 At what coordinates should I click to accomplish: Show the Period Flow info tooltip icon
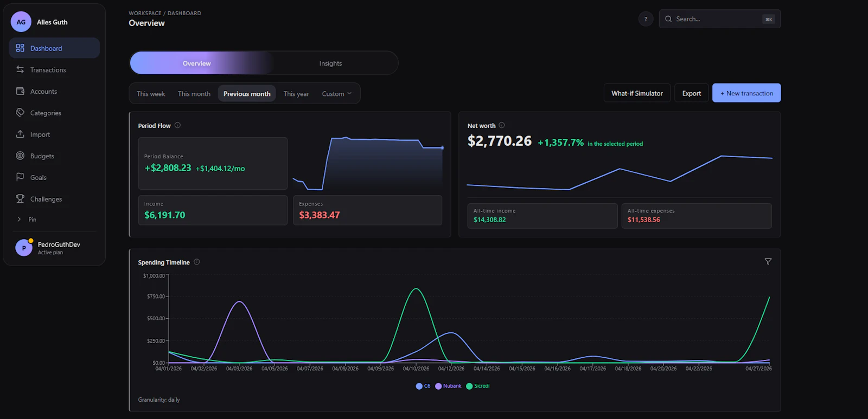177,125
